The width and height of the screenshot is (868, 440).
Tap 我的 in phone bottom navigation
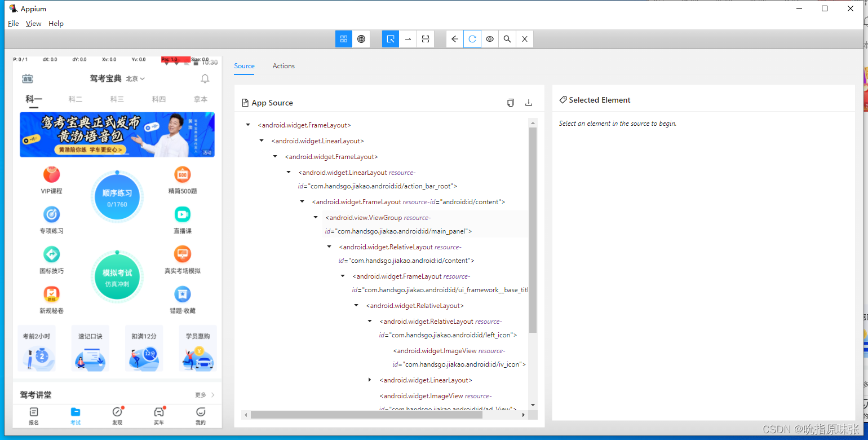coord(201,416)
